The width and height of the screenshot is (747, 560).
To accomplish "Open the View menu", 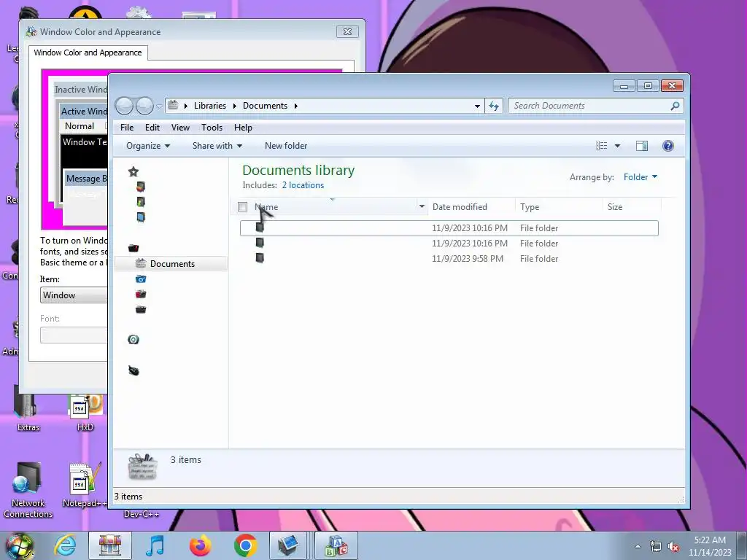I will [x=181, y=128].
